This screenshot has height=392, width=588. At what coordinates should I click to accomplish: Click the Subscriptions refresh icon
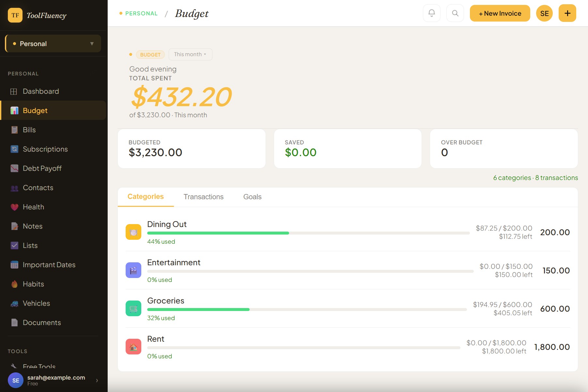[14, 149]
